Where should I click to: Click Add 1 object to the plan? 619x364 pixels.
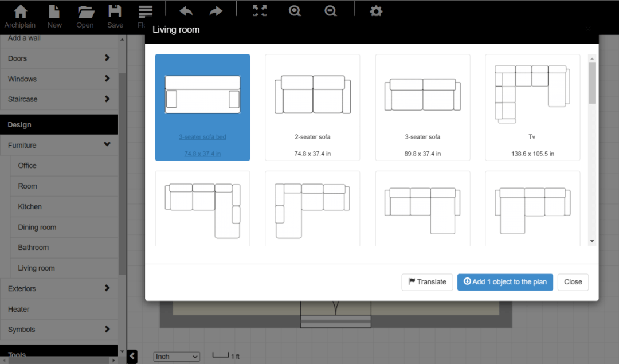coord(505,282)
